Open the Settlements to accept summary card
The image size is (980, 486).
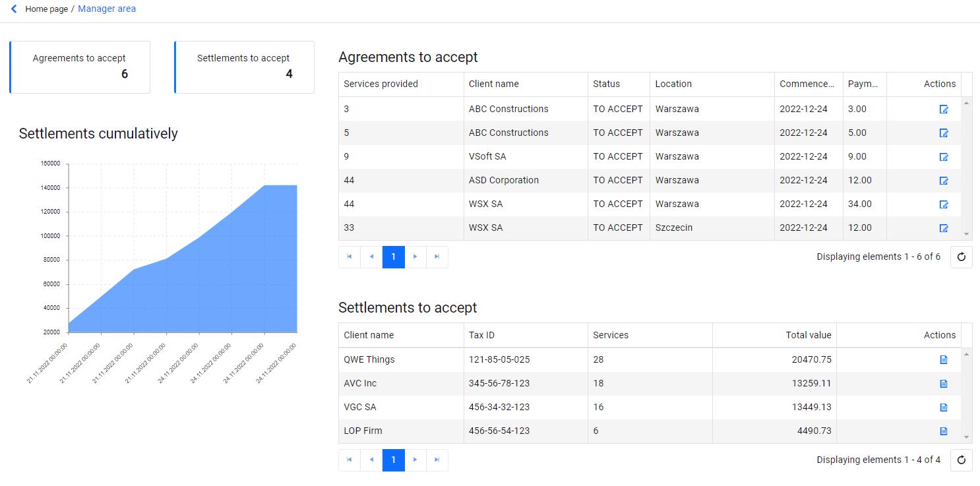tap(244, 67)
